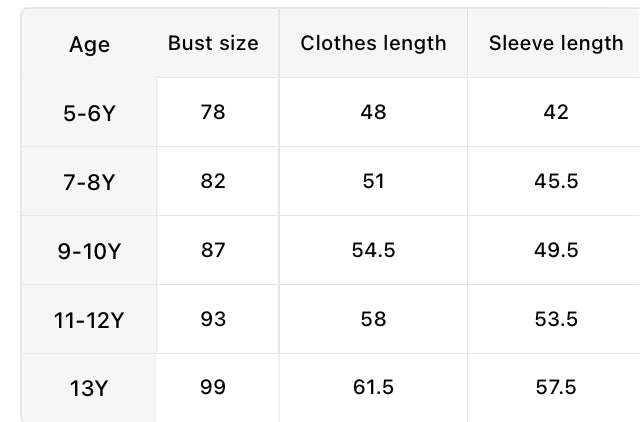The height and width of the screenshot is (422, 640).
Task: Click bust size value 93
Action: pyautogui.click(x=213, y=319)
